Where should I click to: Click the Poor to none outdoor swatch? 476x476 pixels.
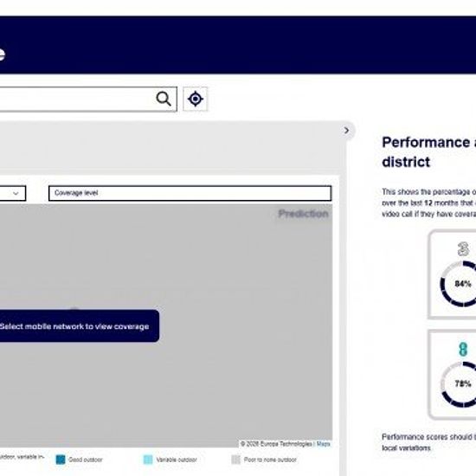[236, 460]
